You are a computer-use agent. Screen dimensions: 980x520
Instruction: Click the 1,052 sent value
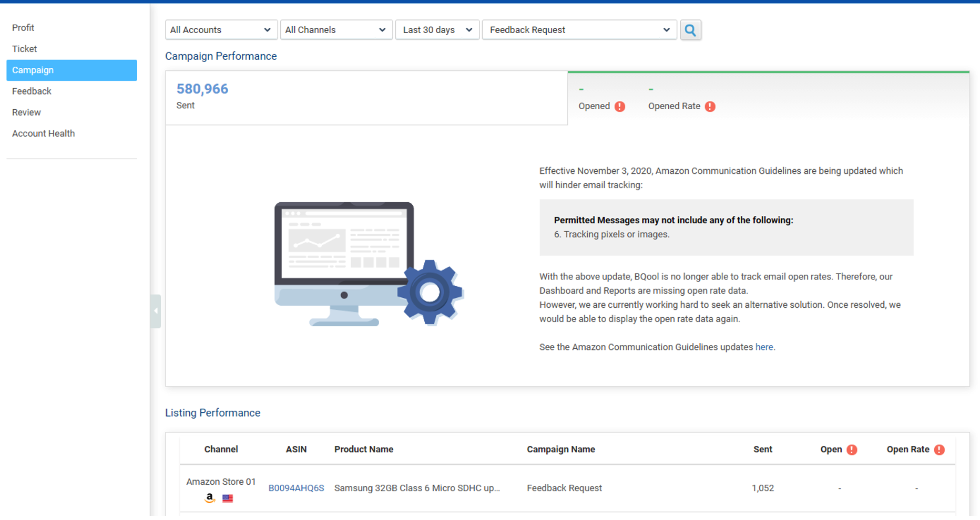pyautogui.click(x=762, y=488)
